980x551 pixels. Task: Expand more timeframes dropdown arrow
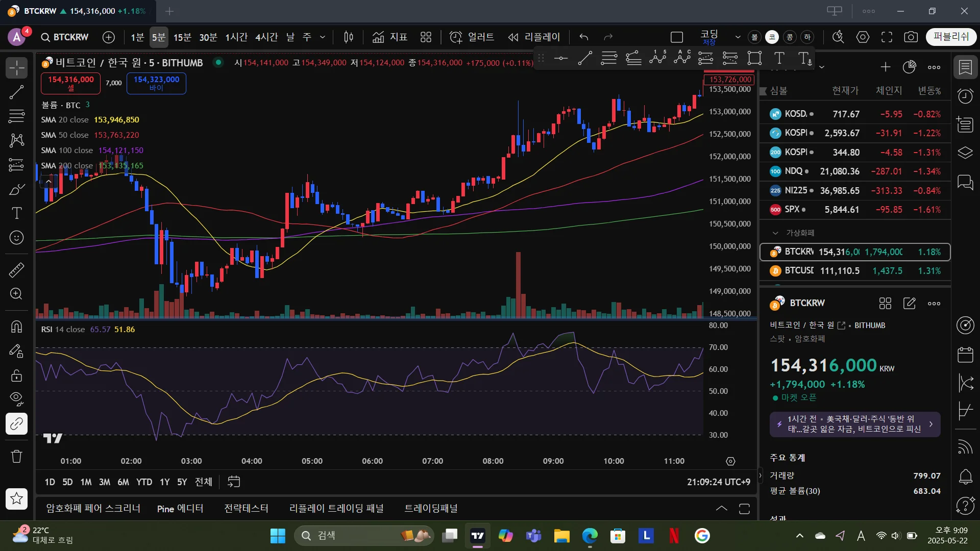click(323, 37)
